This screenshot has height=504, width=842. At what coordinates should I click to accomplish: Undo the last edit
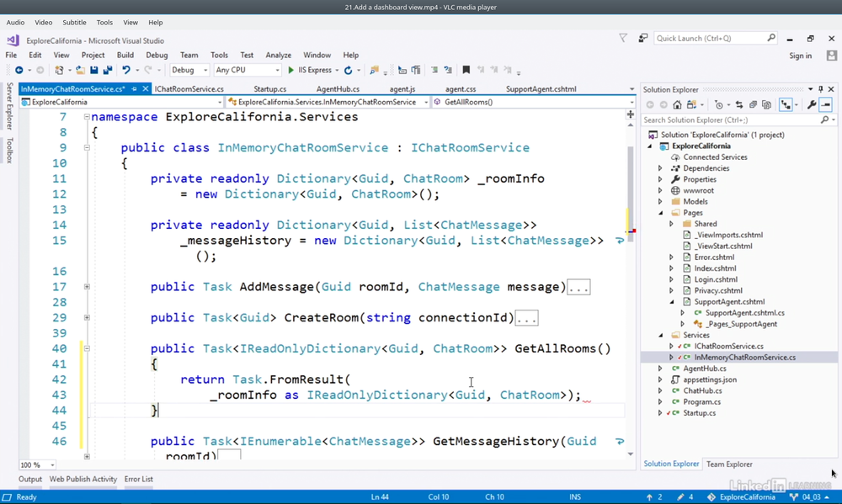[x=125, y=70]
